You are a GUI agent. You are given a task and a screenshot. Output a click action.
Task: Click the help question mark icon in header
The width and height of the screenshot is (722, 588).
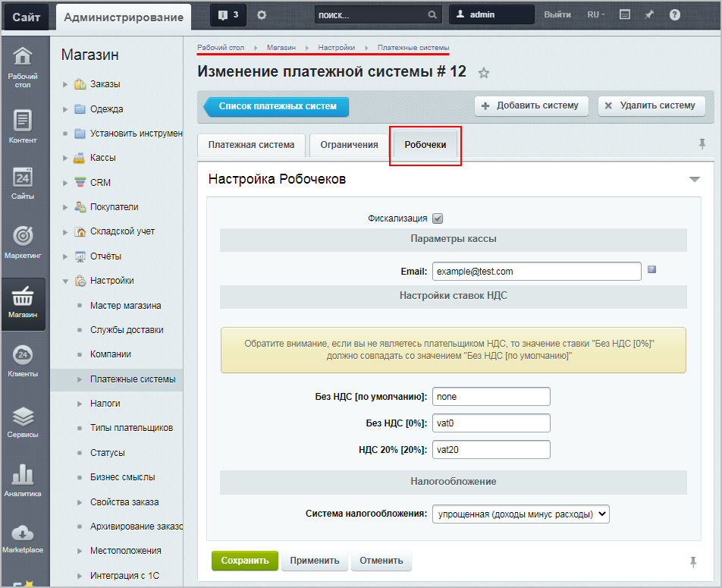pyautogui.click(x=674, y=15)
